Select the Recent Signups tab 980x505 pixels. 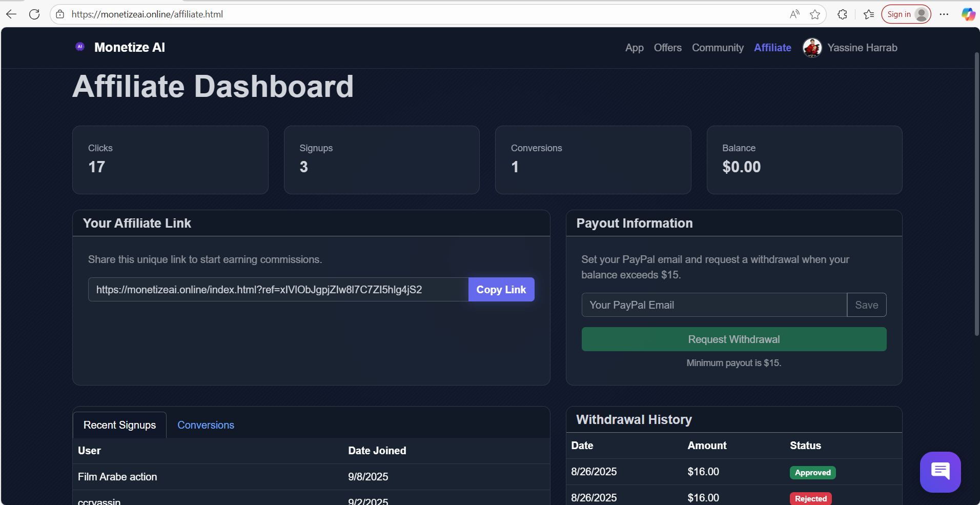120,425
